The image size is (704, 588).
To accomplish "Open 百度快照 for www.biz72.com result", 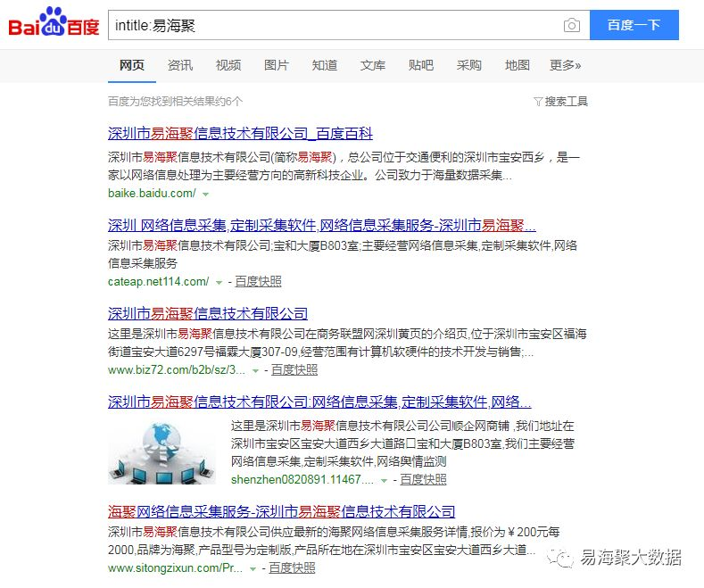I will (x=294, y=370).
